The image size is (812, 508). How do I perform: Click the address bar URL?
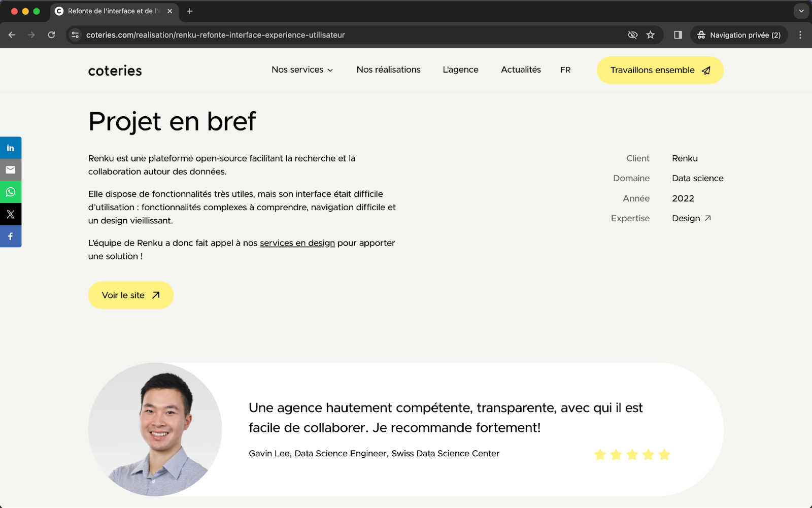click(216, 35)
